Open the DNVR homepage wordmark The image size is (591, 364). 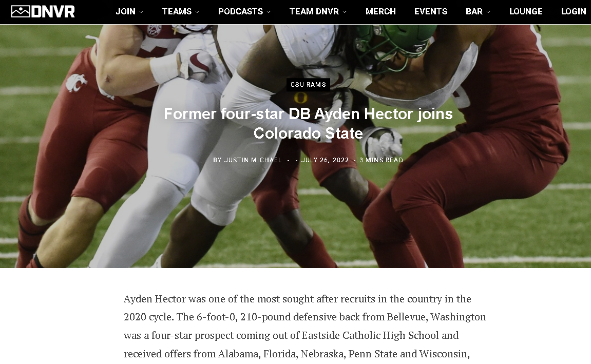[x=53, y=11]
